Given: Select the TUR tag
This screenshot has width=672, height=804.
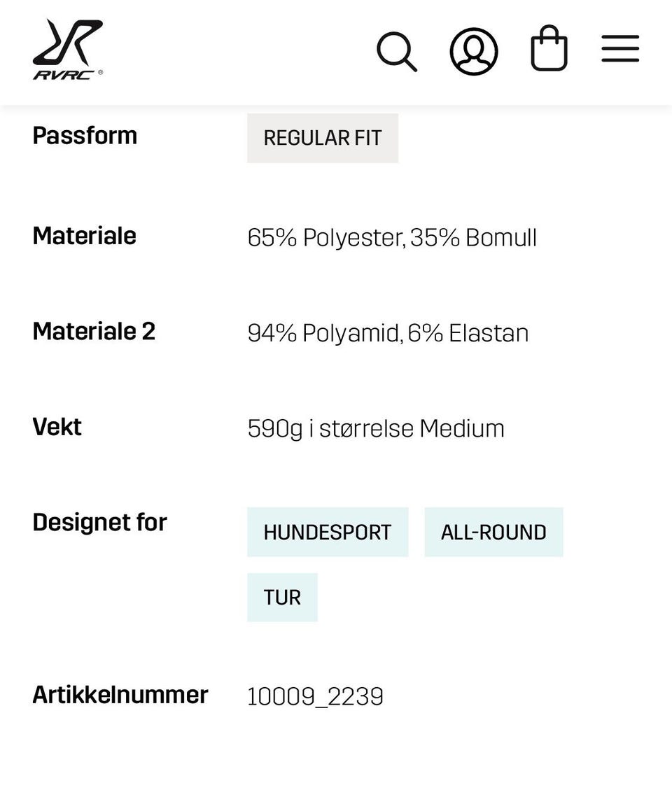Looking at the screenshot, I should 282,598.
